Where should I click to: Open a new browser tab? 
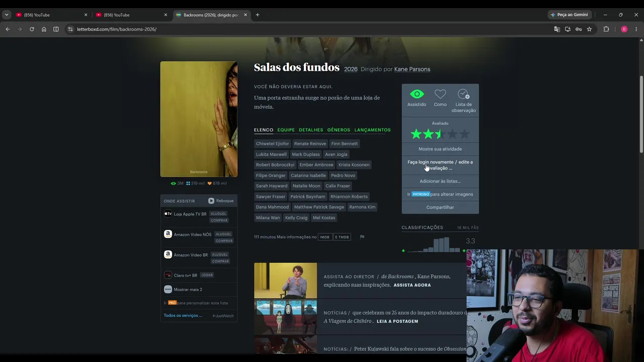(x=257, y=15)
